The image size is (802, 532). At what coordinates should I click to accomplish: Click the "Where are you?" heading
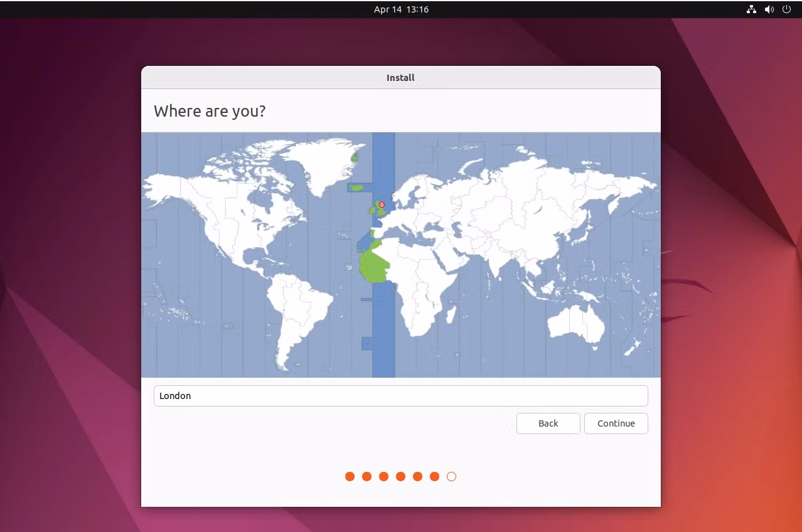[x=210, y=111]
